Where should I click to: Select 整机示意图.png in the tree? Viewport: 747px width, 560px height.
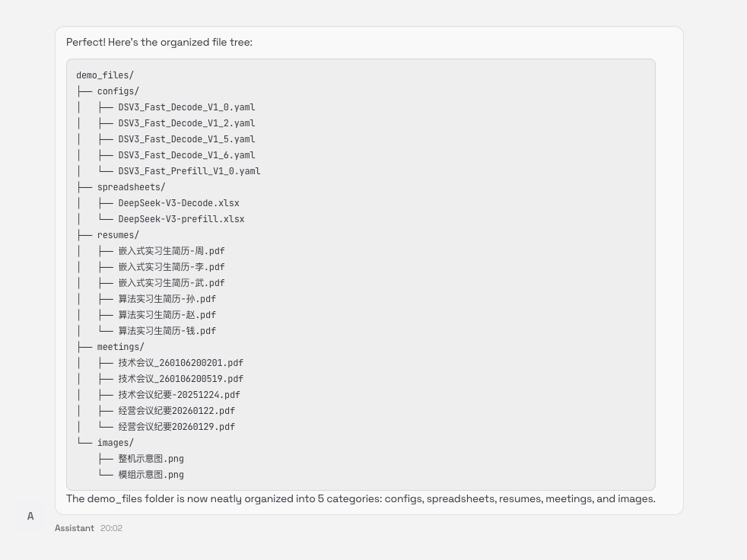point(151,459)
